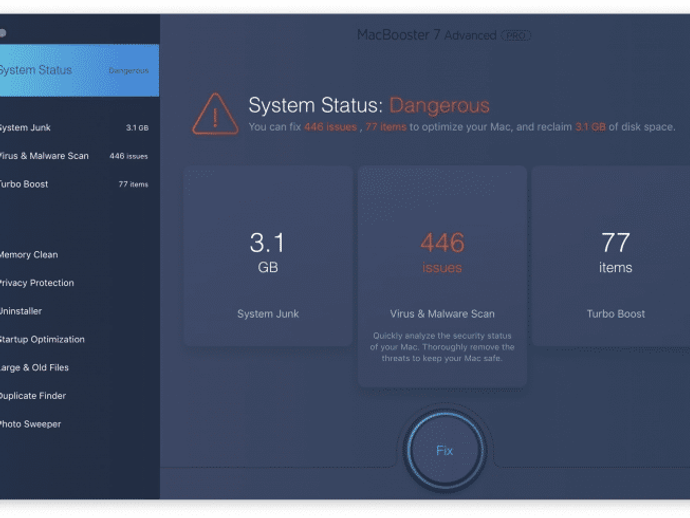This screenshot has height=518, width=690.
Task: Click 'MacBooster 7 Advanced' title text
Action: coord(426,35)
